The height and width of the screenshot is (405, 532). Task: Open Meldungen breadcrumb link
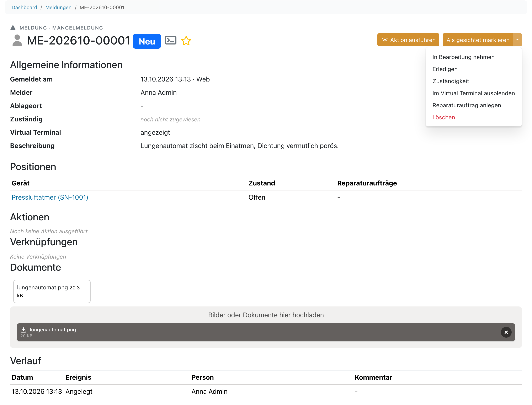(x=58, y=7)
